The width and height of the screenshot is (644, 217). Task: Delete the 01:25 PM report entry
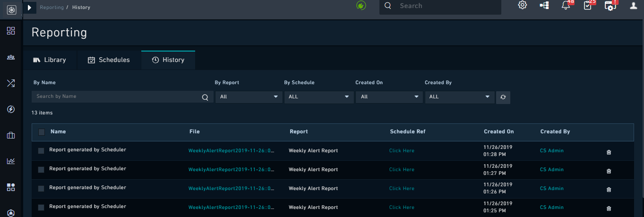(609, 208)
